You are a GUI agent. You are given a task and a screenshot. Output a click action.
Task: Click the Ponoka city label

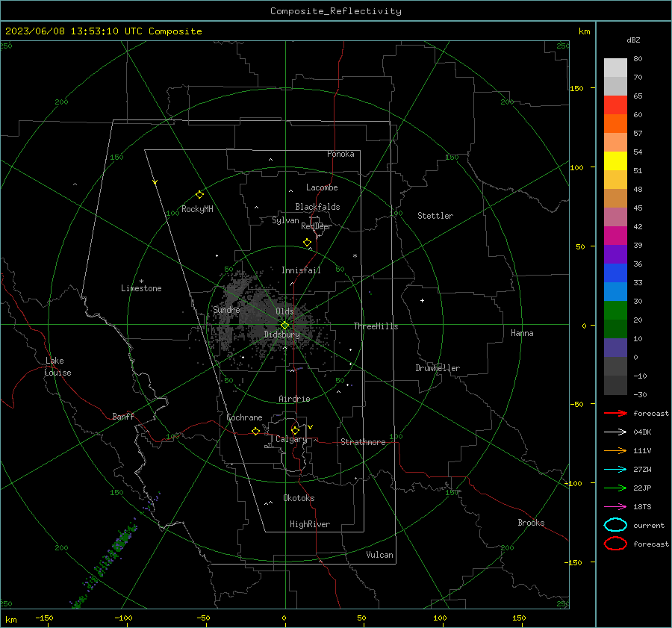coord(340,154)
